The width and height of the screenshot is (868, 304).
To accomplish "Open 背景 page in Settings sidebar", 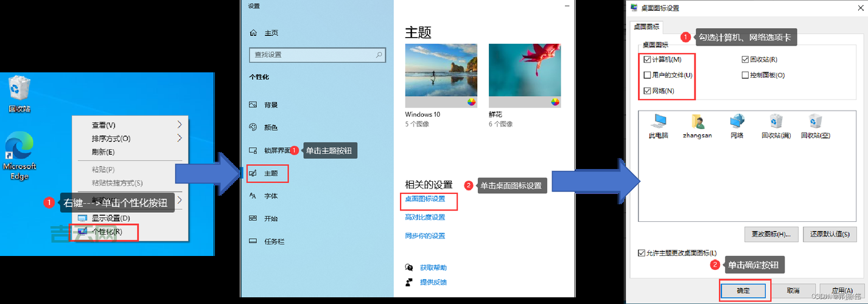I will click(x=264, y=105).
